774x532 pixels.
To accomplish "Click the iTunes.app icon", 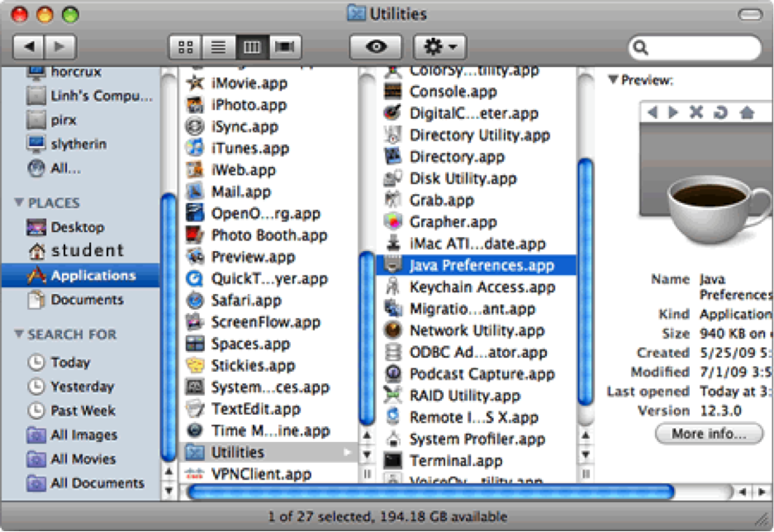I will (195, 148).
